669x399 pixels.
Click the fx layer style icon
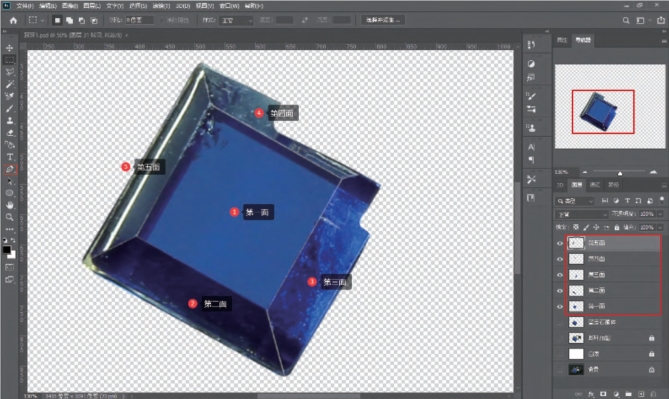(x=591, y=394)
